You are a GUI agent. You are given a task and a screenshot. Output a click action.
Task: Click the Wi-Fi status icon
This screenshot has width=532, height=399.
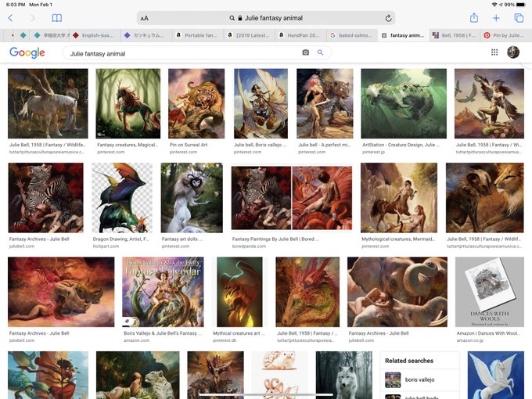494,5
